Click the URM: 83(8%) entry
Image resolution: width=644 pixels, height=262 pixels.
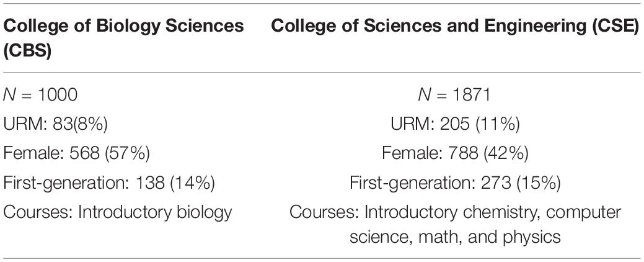[55, 125]
